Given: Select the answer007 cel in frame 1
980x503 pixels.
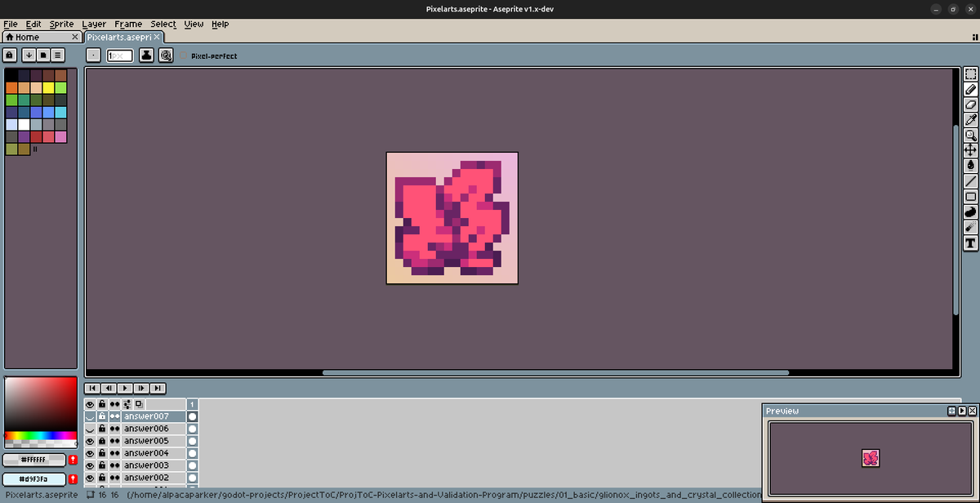Looking at the screenshot, I should tap(193, 416).
